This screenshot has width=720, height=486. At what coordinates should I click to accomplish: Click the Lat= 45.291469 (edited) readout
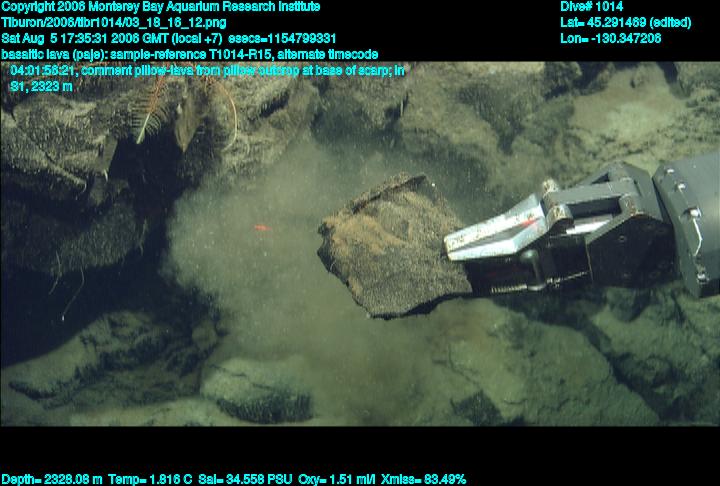(x=625, y=23)
